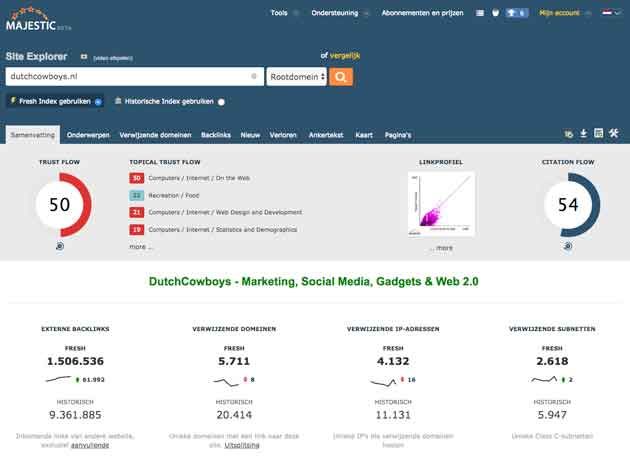Click the blue upload arrow button
This screenshot has width=630, height=466.
pos(516,13)
